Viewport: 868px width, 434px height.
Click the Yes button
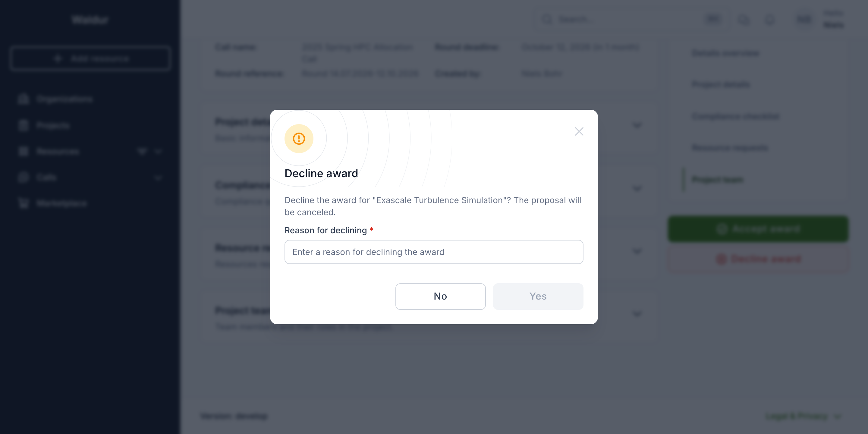538,296
